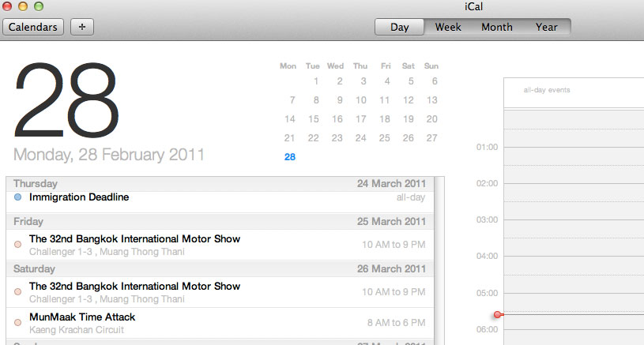This screenshot has height=345, width=644.
Task: Open the Calendars list button
Action: click(32, 27)
